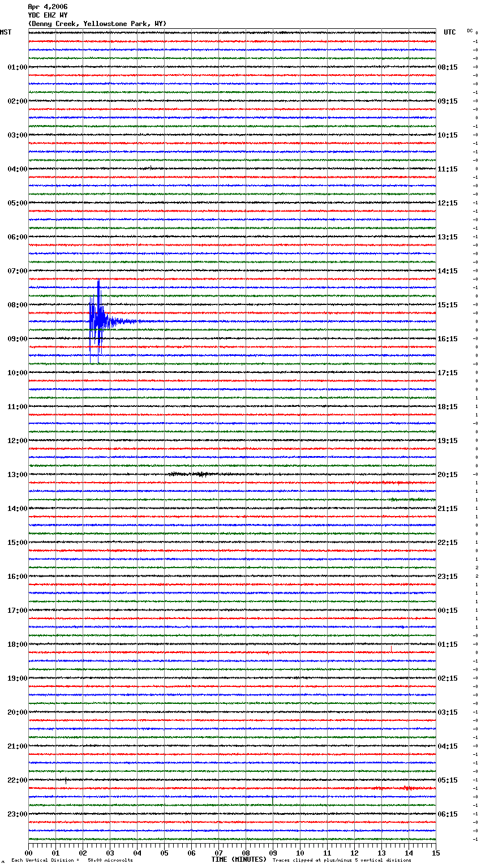
Task: Click the MST time label '04:00'
Action: [18, 169]
